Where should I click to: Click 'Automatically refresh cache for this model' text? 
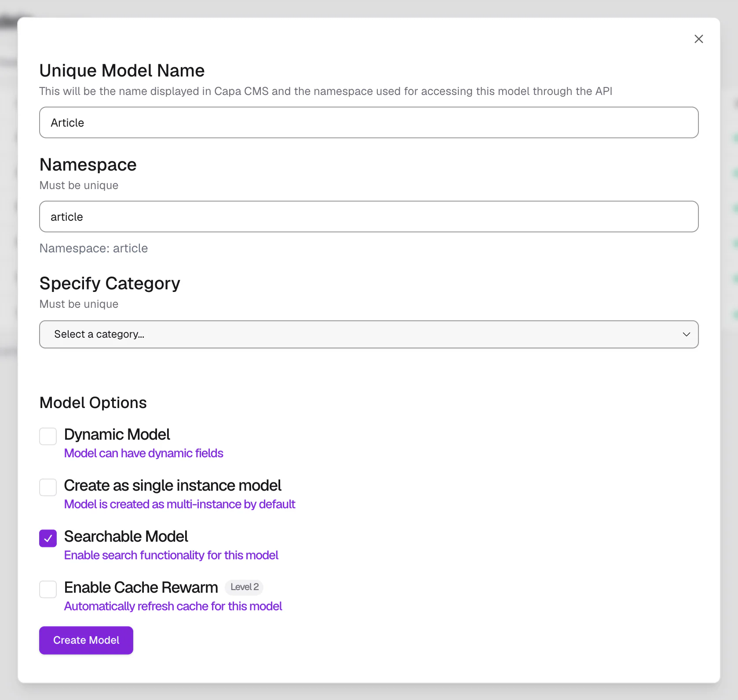[173, 606]
